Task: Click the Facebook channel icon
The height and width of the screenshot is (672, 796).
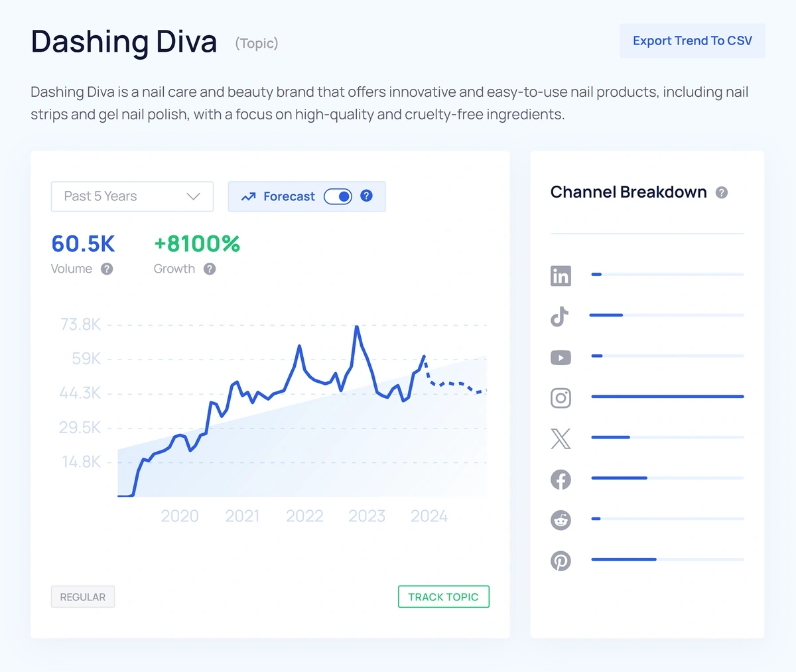Action: point(561,480)
